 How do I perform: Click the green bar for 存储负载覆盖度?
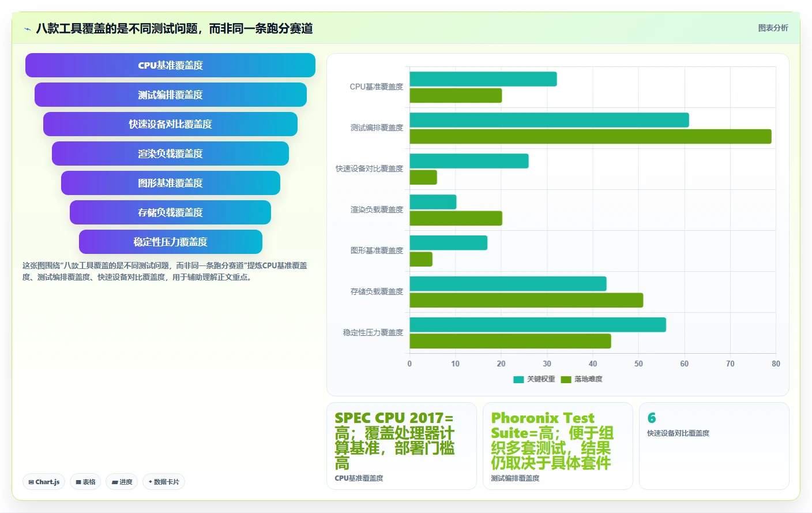click(527, 300)
